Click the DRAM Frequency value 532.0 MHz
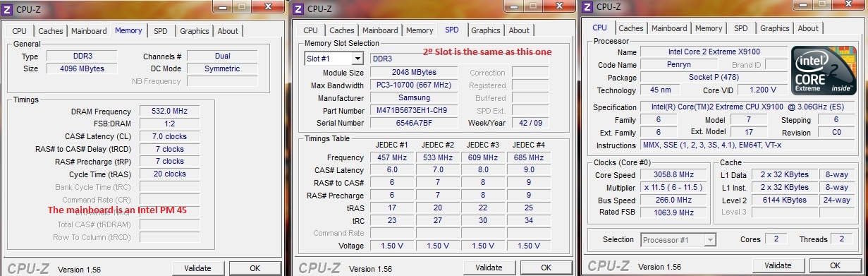The image size is (868, 276). tap(169, 112)
